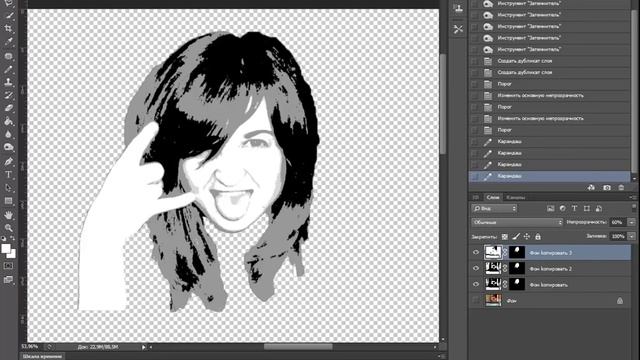This screenshot has width=640, height=360.
Task: Select the Pen tool
Action: pos(8,161)
